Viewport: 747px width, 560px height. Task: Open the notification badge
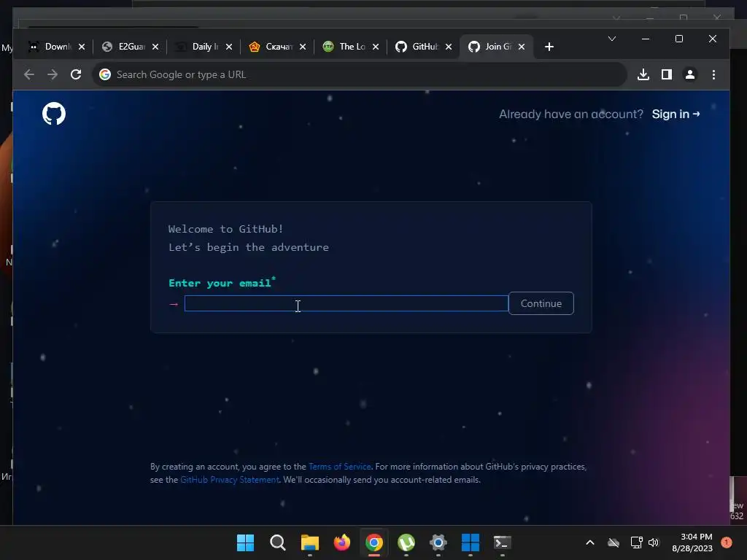point(727,542)
